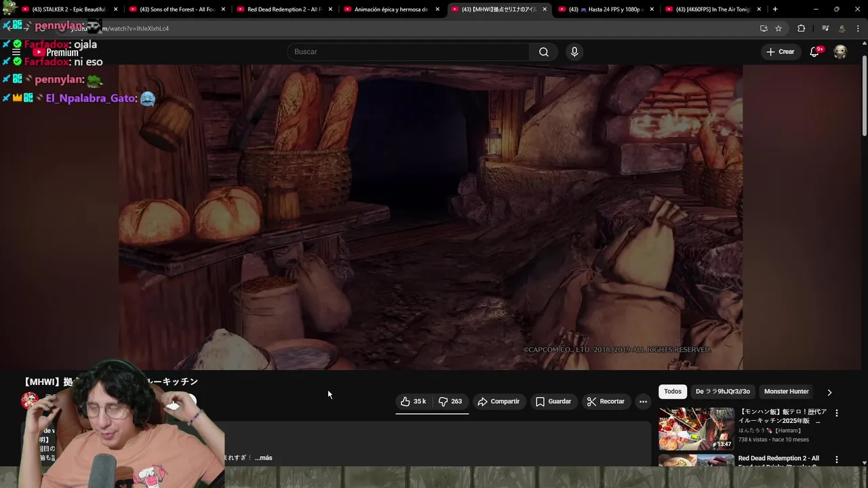
Task: Activate voice search microphone
Action: tap(574, 52)
